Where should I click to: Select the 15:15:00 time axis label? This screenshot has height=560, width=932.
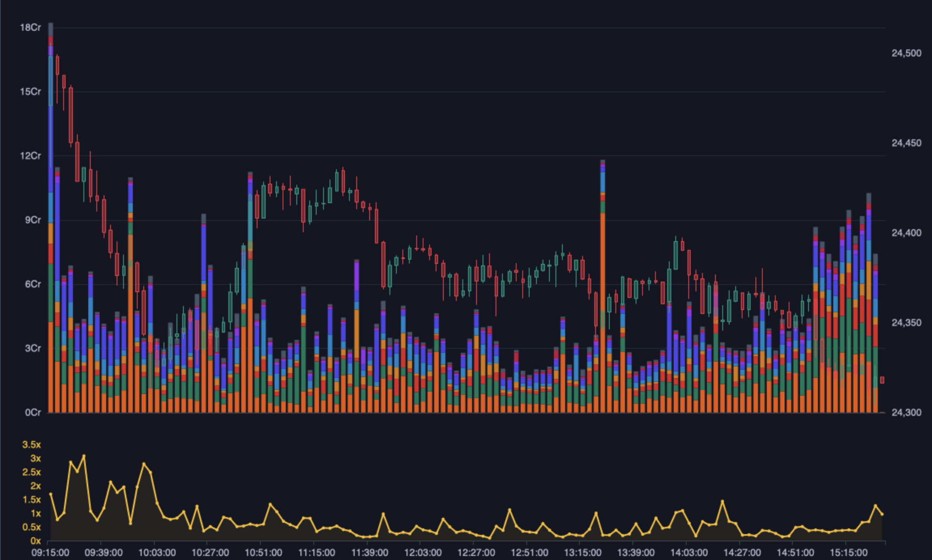pyautogui.click(x=849, y=553)
